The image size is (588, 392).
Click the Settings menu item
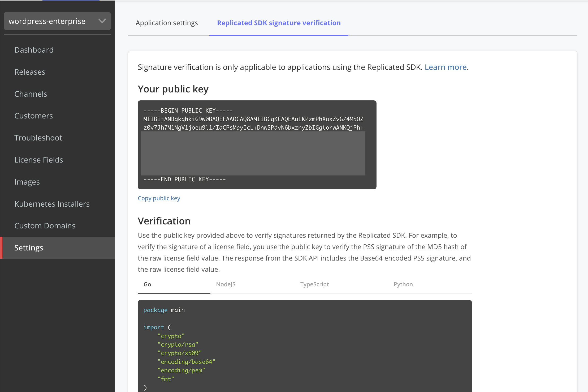pos(28,248)
